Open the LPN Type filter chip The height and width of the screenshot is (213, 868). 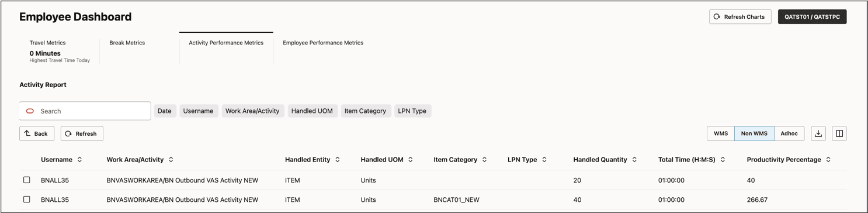[x=412, y=111]
